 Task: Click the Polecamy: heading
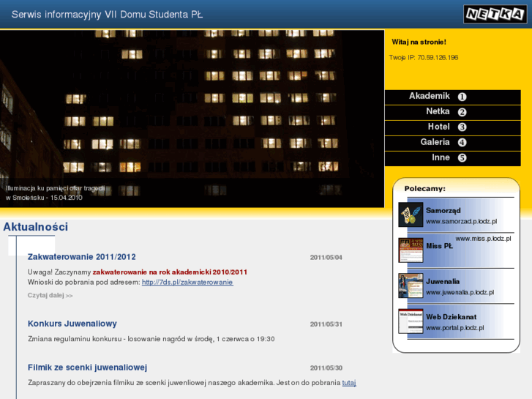click(x=424, y=189)
